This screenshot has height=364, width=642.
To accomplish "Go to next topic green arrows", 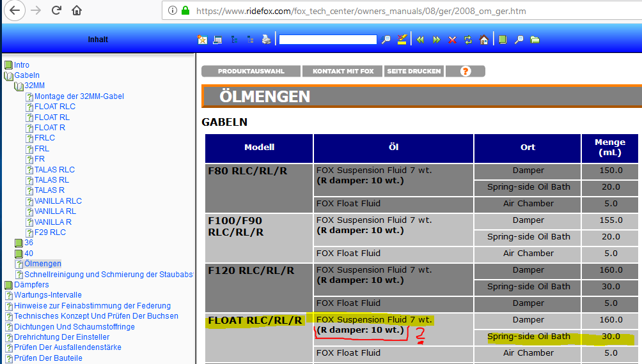I will click(437, 40).
